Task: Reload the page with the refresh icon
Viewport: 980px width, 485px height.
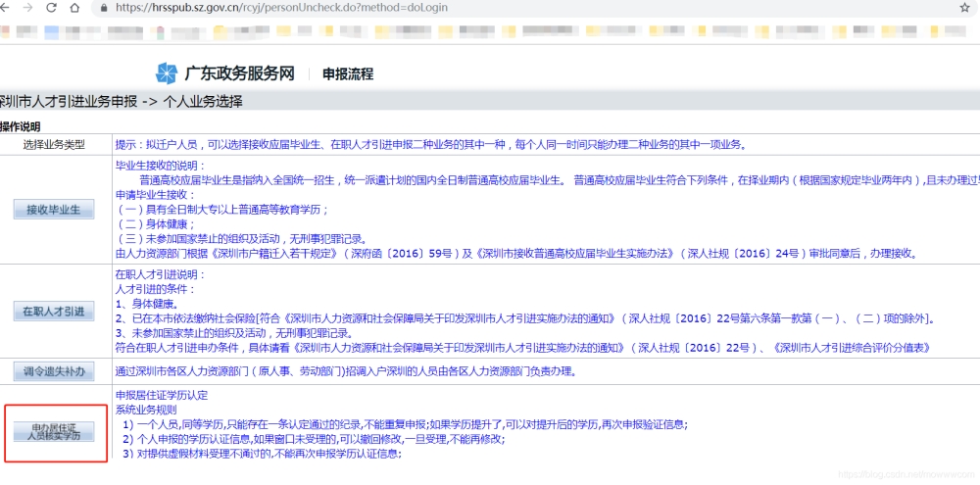Action: (51, 8)
